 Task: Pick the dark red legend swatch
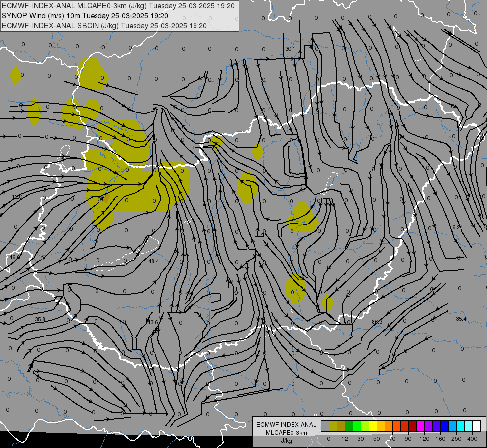point(413,426)
